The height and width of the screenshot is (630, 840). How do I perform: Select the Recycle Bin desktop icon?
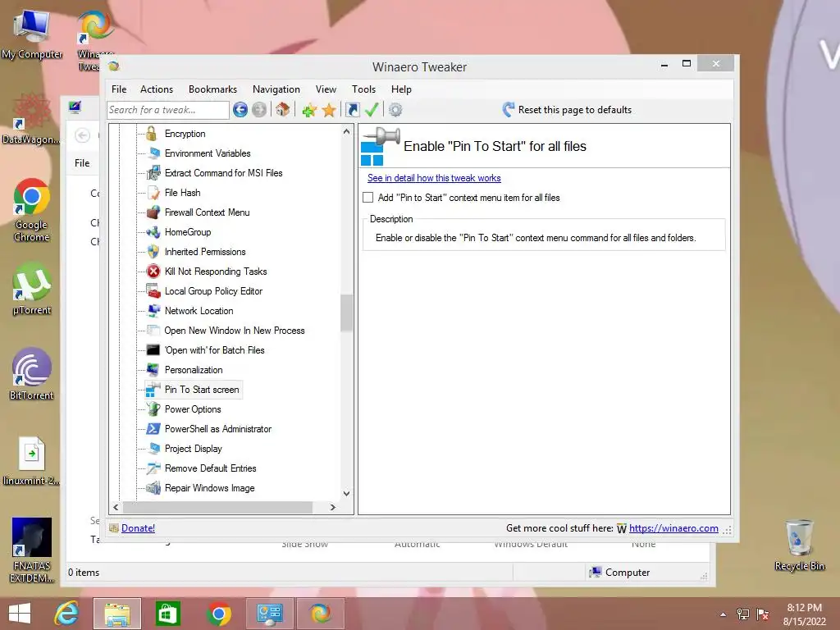click(799, 545)
